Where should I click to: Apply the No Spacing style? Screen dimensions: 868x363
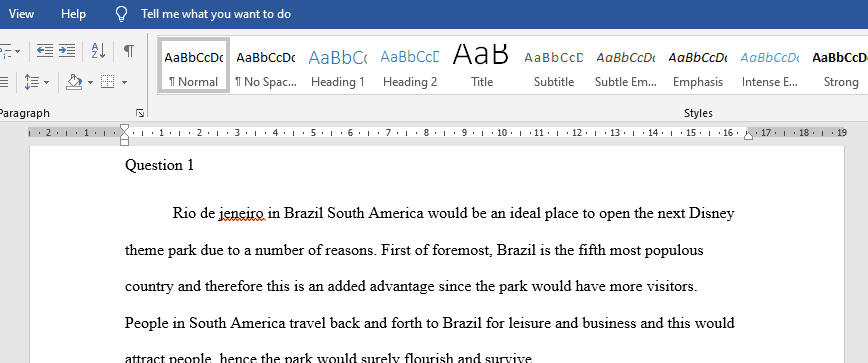tap(266, 65)
